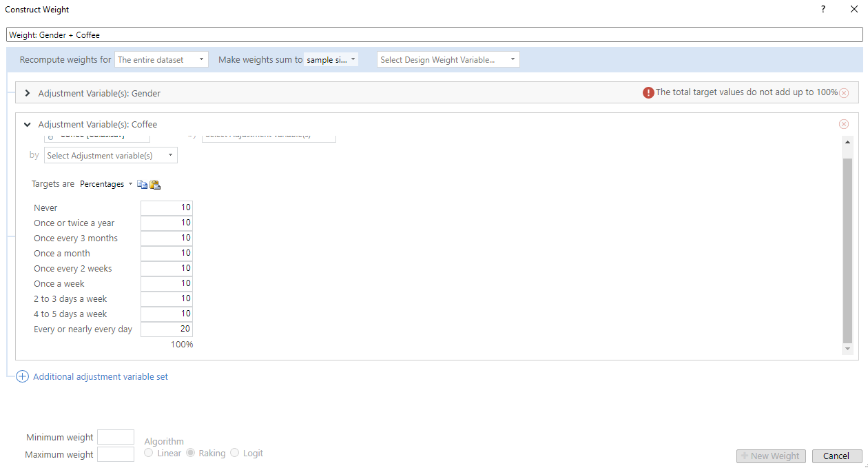Image resolution: width=868 pixels, height=468 pixels.
Task: Click the plus icon to add variable set
Action: 22,377
